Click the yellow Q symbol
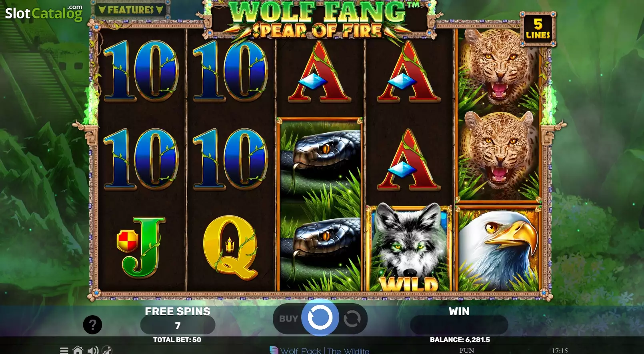 click(x=230, y=248)
